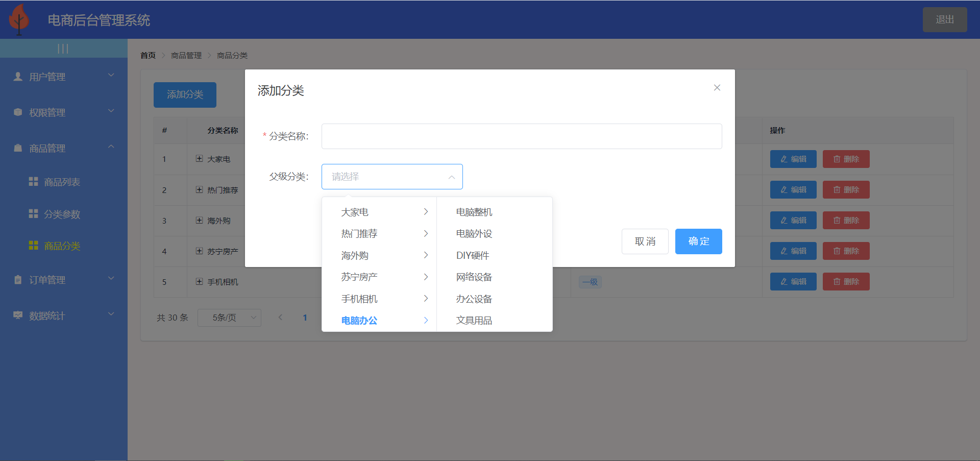Click the user management icon in sidebar
The width and height of the screenshot is (980, 461).
tap(17, 77)
